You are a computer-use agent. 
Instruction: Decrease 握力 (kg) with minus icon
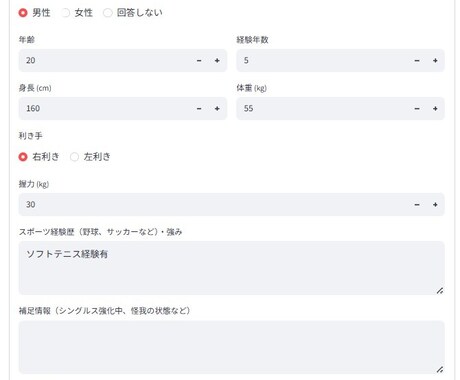[417, 205]
